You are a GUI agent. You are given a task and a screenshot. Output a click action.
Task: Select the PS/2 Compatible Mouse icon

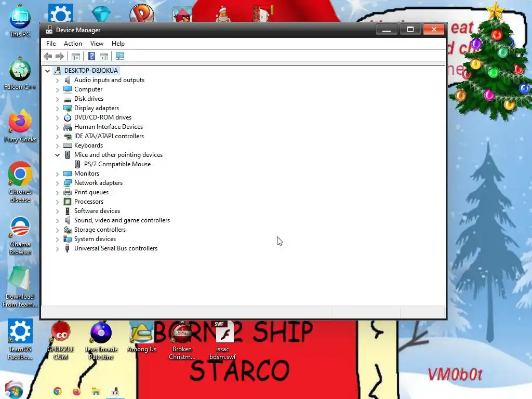(77, 164)
